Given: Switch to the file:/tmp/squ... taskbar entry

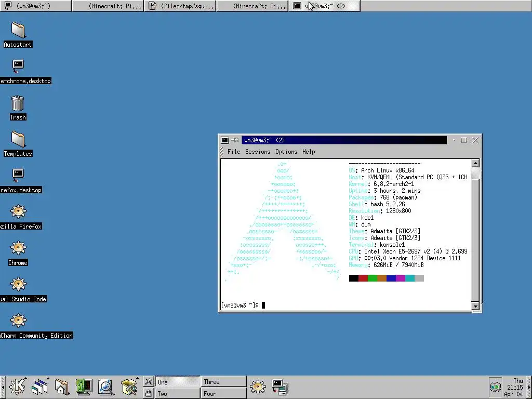Looking at the screenshot, I should pyautogui.click(x=180, y=6).
